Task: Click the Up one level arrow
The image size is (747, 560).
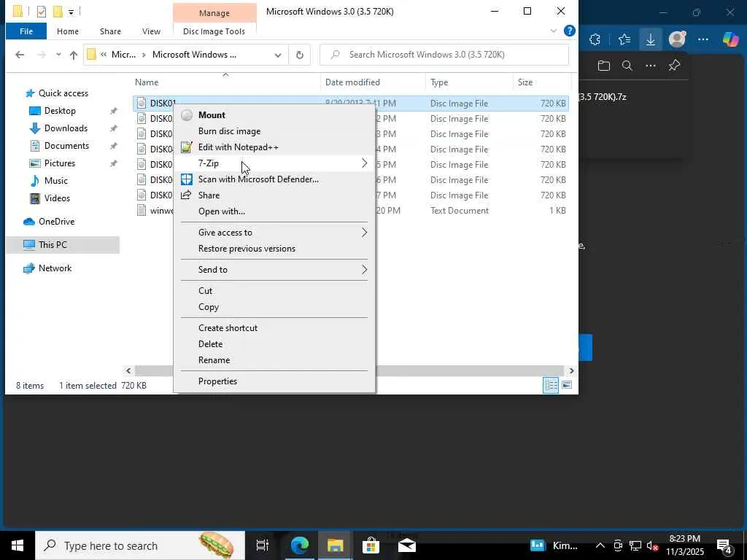Action: point(74,55)
